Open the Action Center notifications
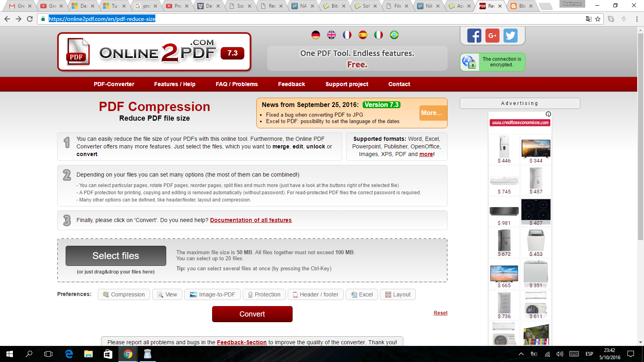The width and height of the screenshot is (644, 362). (x=631, y=354)
